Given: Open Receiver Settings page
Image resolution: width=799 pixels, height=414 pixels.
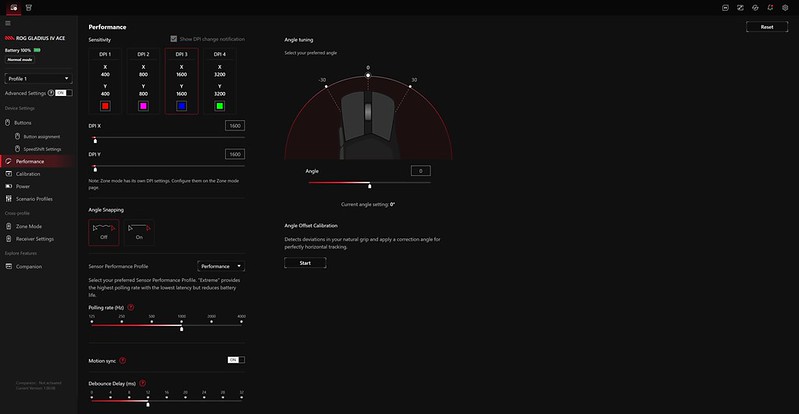Looking at the screenshot, I should 37,239.
